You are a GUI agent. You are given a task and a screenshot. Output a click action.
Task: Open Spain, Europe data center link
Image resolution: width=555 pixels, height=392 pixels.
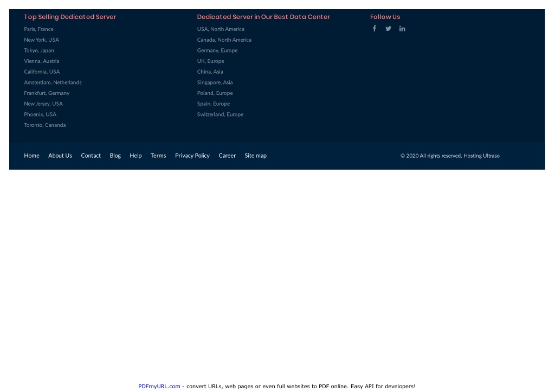[x=214, y=104]
